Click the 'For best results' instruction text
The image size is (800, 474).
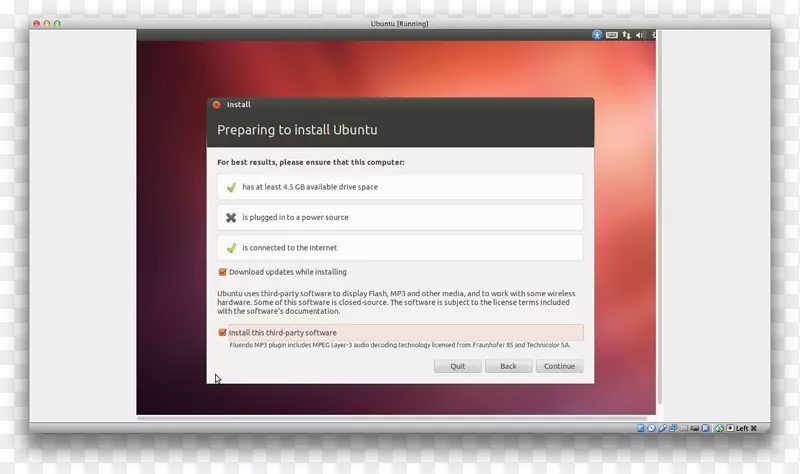point(311,162)
